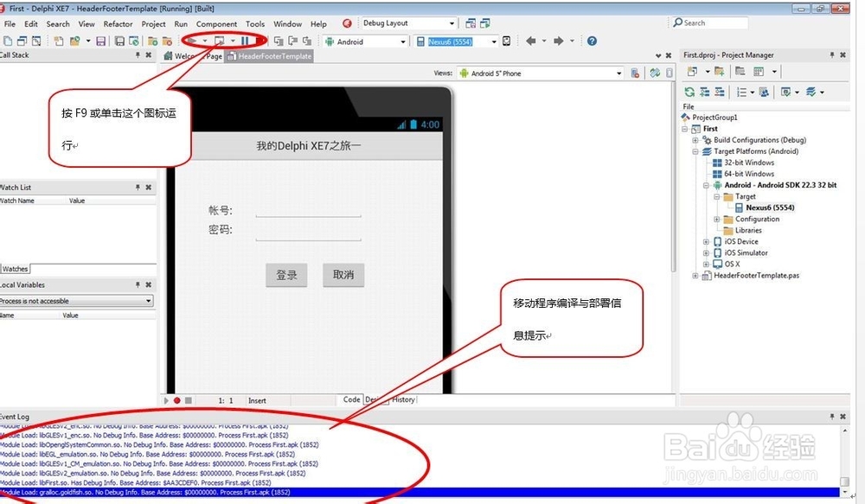Viewport: 865px width, 504px height.
Task: Switch to the HeaderFooterTemplate tab
Action: tap(269, 56)
